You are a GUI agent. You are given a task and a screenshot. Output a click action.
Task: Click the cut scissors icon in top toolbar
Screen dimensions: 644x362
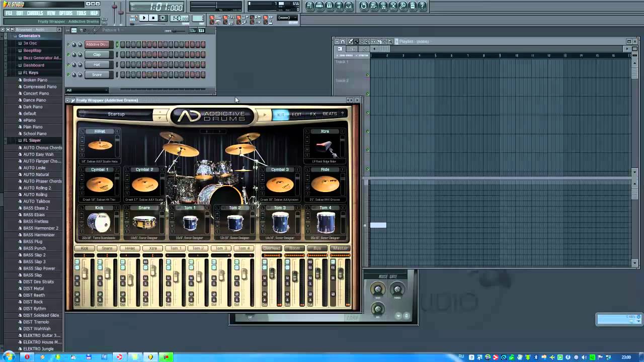tap(393, 6)
